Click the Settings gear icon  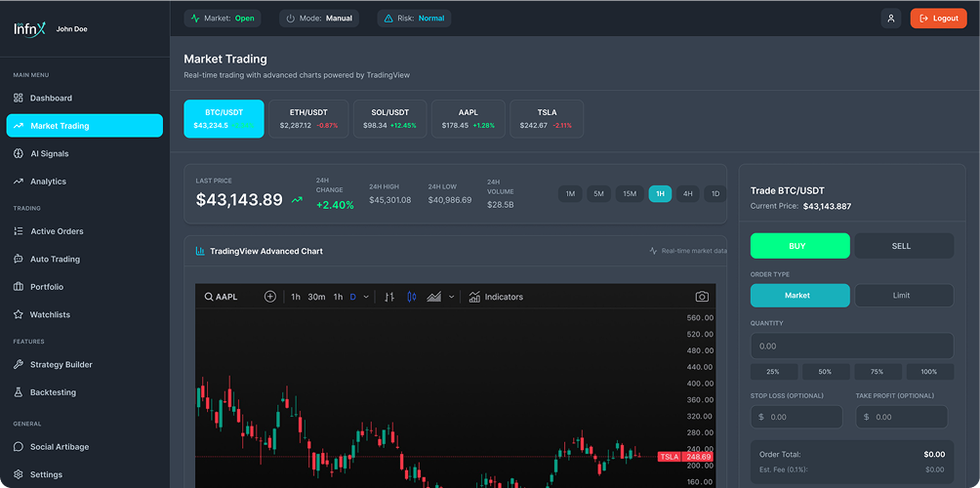click(19, 474)
